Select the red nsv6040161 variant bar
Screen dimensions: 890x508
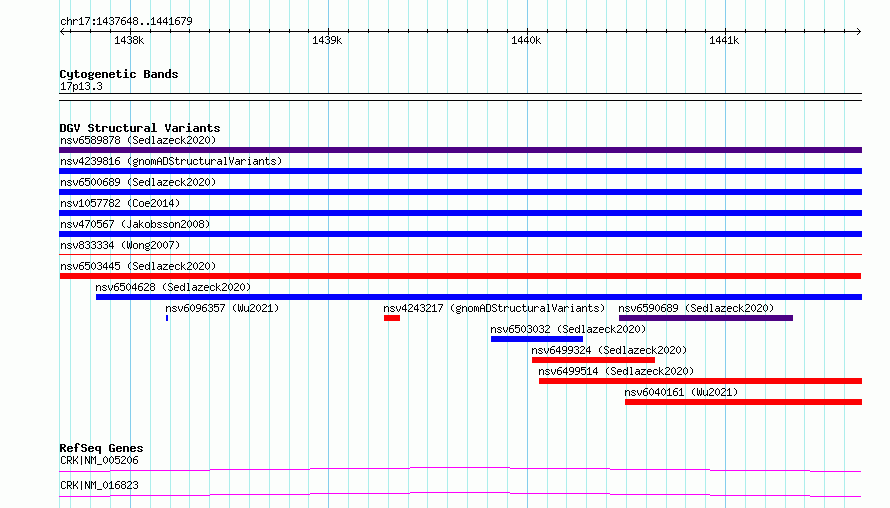point(744,402)
